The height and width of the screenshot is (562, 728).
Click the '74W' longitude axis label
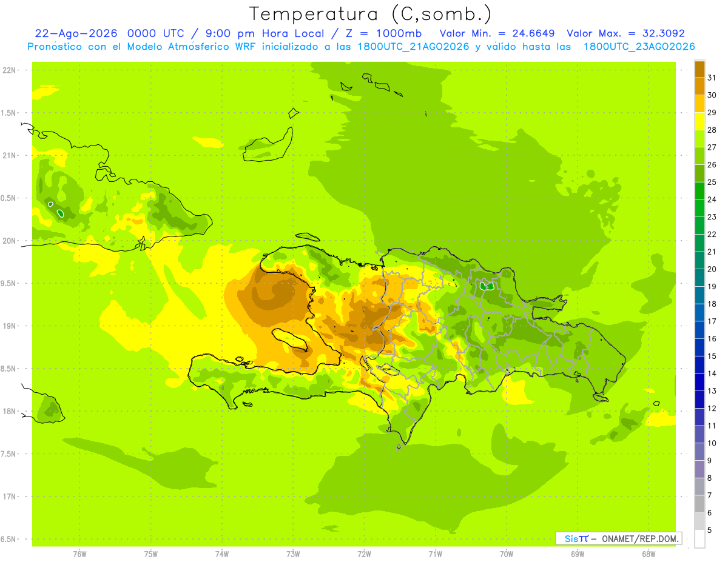click(222, 554)
